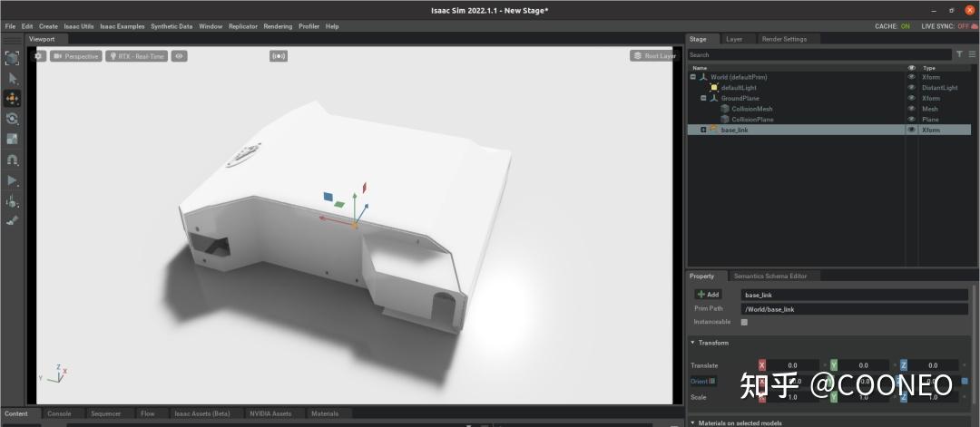Open the File menu
Viewport: 980px width, 427px height.
coord(10,26)
